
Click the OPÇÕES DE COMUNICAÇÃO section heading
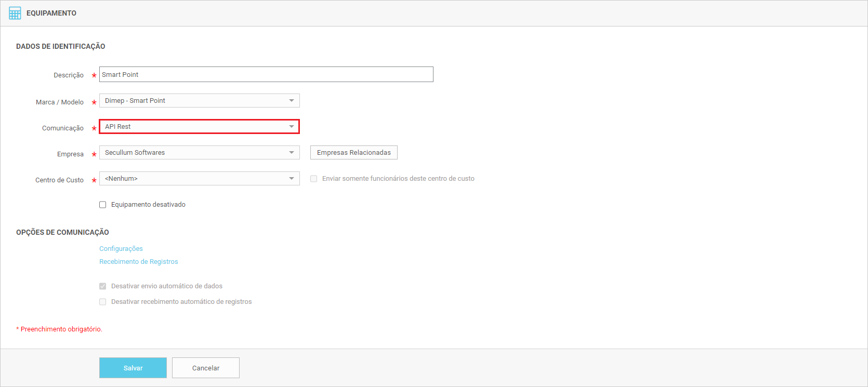(x=62, y=232)
